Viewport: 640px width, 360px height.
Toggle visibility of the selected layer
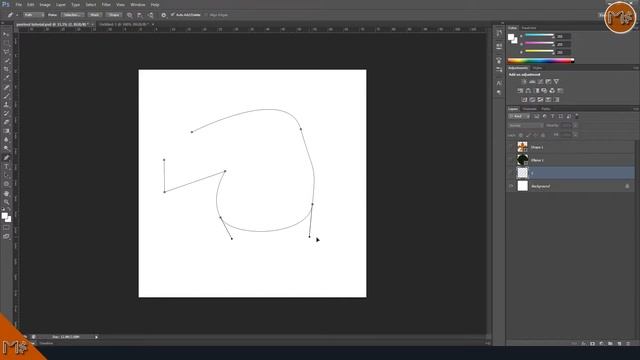coord(511,173)
